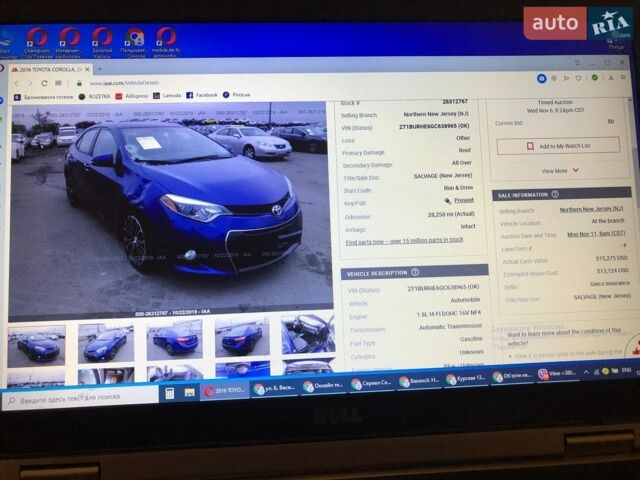Switch to Chrome 'Об'єкти не...' taskbar window
Viewport: 640px width, 480px height.
click(512, 376)
